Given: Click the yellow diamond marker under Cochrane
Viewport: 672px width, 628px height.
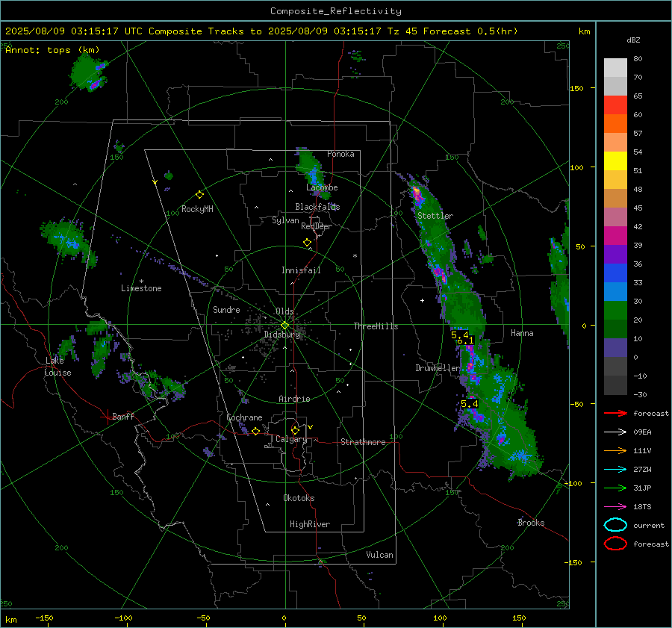Looking at the screenshot, I should click(x=255, y=432).
